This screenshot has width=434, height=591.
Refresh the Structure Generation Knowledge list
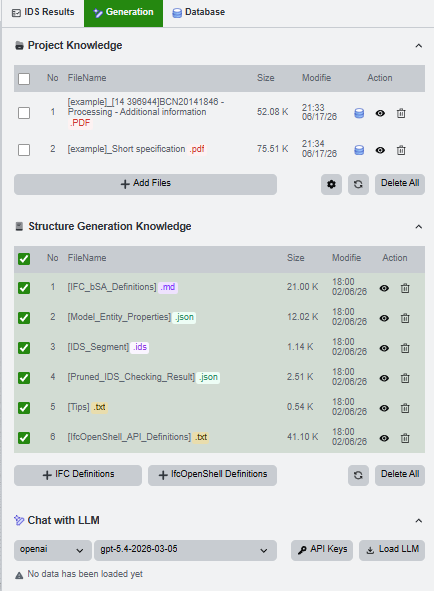tap(358, 475)
